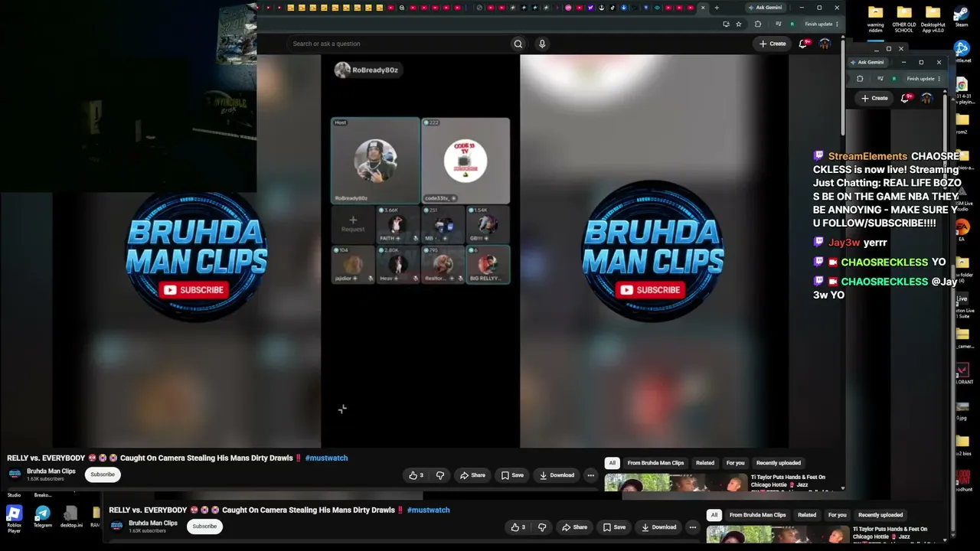The height and width of the screenshot is (551, 980).
Task: Open Steam desktop shortcut
Action: pos(962,16)
